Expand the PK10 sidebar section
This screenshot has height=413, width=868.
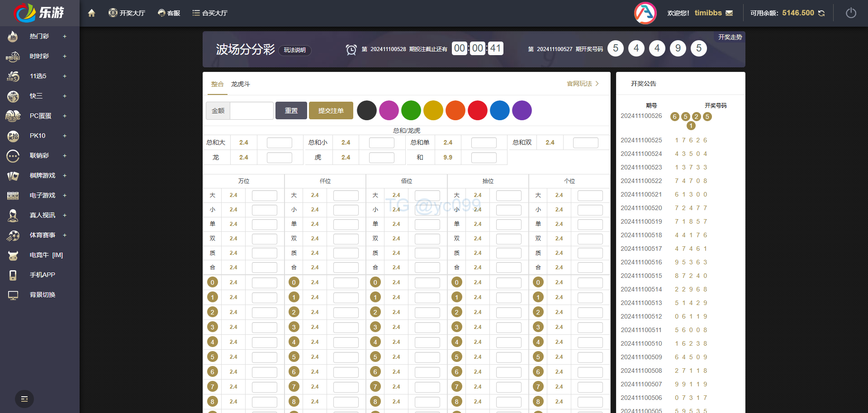coord(65,136)
